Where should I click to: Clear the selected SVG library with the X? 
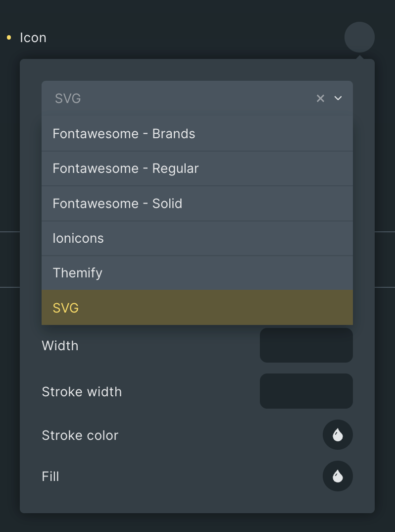(320, 99)
